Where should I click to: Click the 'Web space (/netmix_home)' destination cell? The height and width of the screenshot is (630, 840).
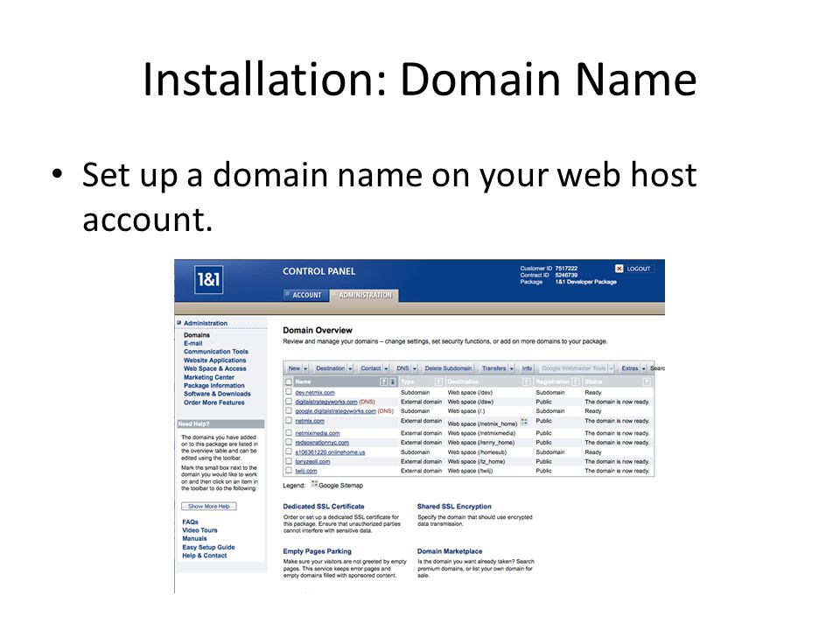[482, 423]
